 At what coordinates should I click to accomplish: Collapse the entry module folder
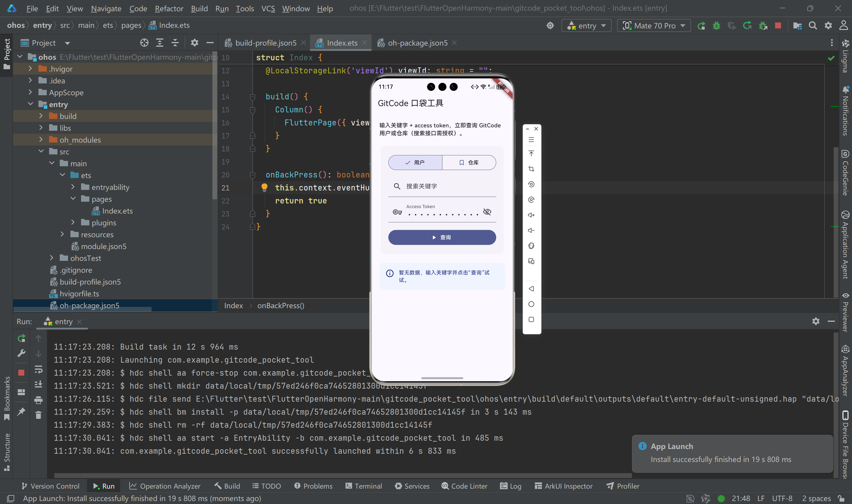[x=30, y=104]
